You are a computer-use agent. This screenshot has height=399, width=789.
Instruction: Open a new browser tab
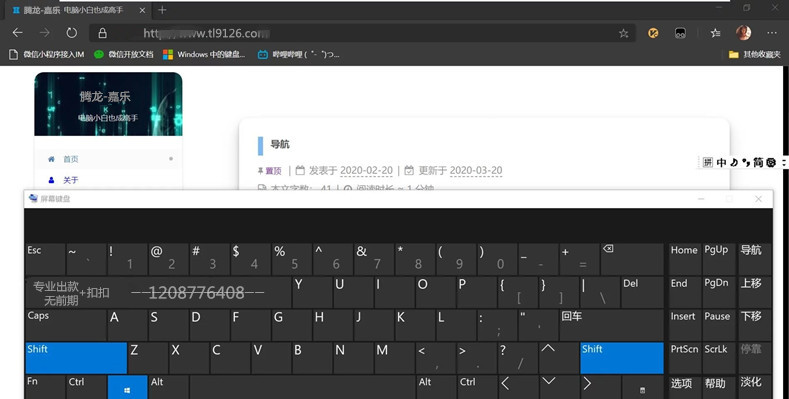[162, 10]
